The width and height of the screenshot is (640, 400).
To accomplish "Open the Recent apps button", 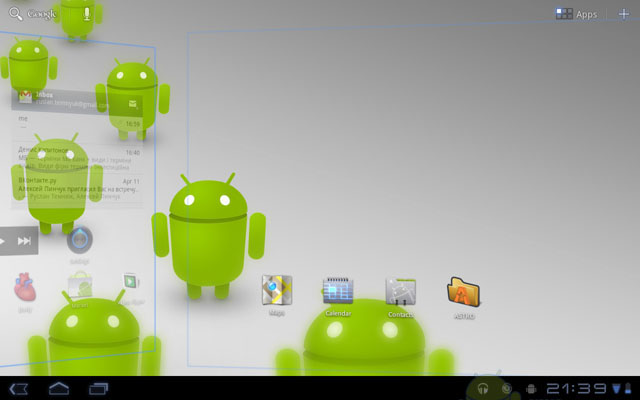I will pos(98,389).
